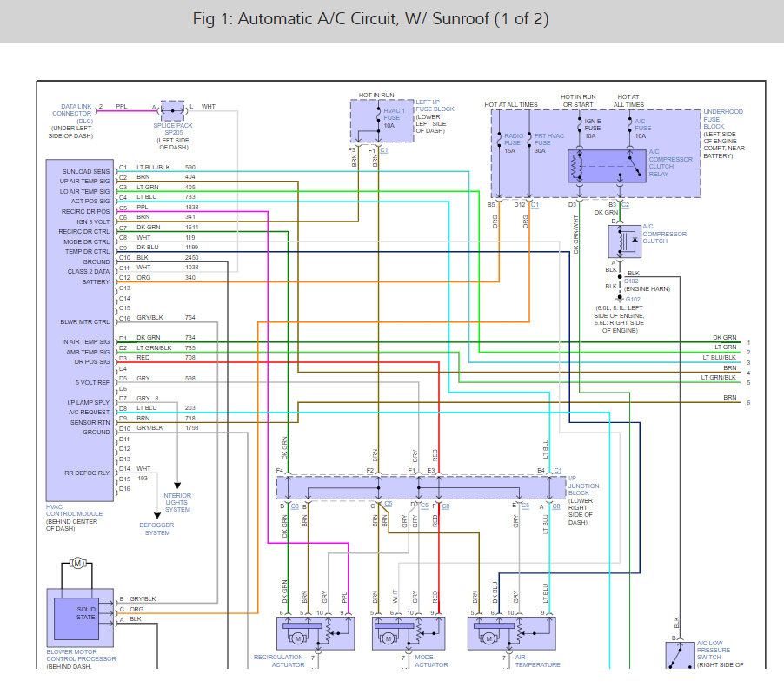Click the A/C fuse 10A symbol

tap(630, 125)
